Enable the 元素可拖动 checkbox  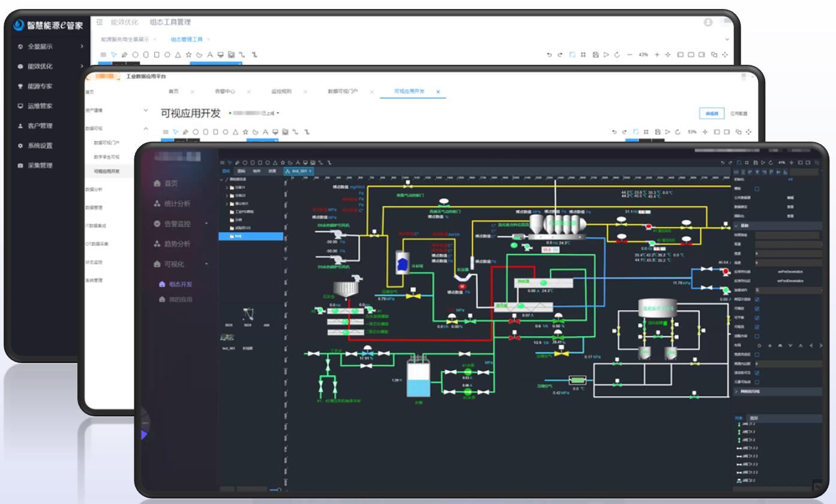[x=757, y=382]
